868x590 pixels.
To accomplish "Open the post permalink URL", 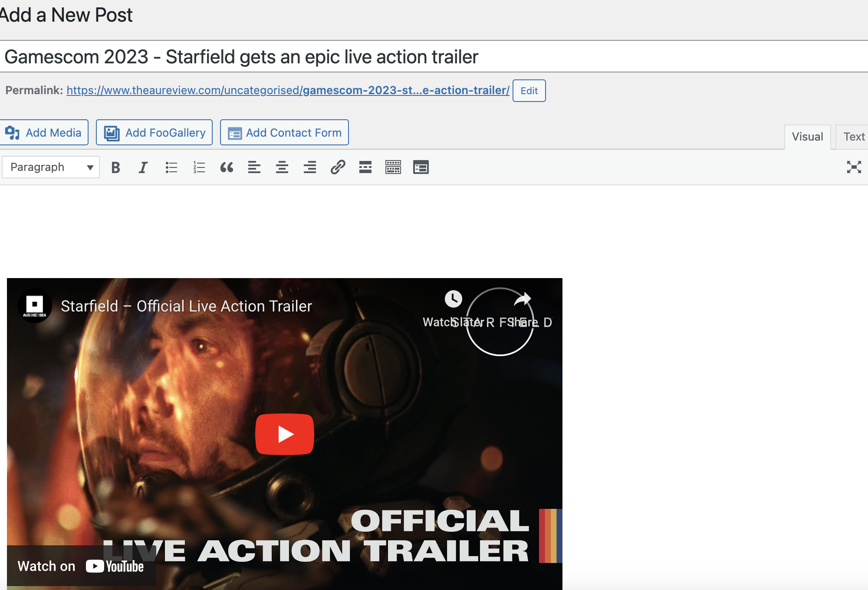I will 288,90.
